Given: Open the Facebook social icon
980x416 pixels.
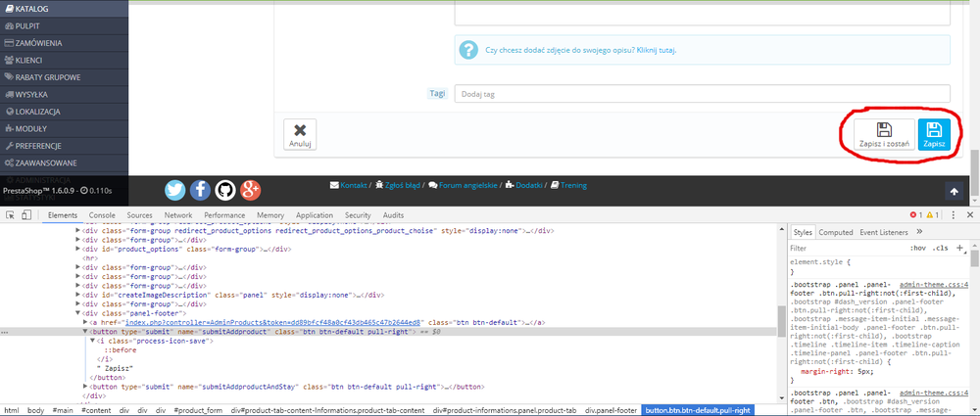Looking at the screenshot, I should (200, 190).
